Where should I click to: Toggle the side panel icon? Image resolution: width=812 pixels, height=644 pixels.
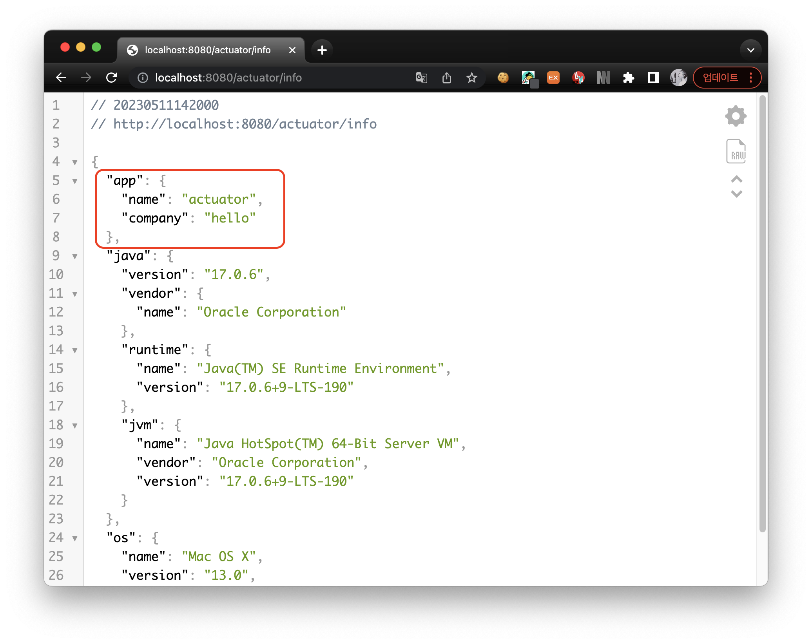653,78
